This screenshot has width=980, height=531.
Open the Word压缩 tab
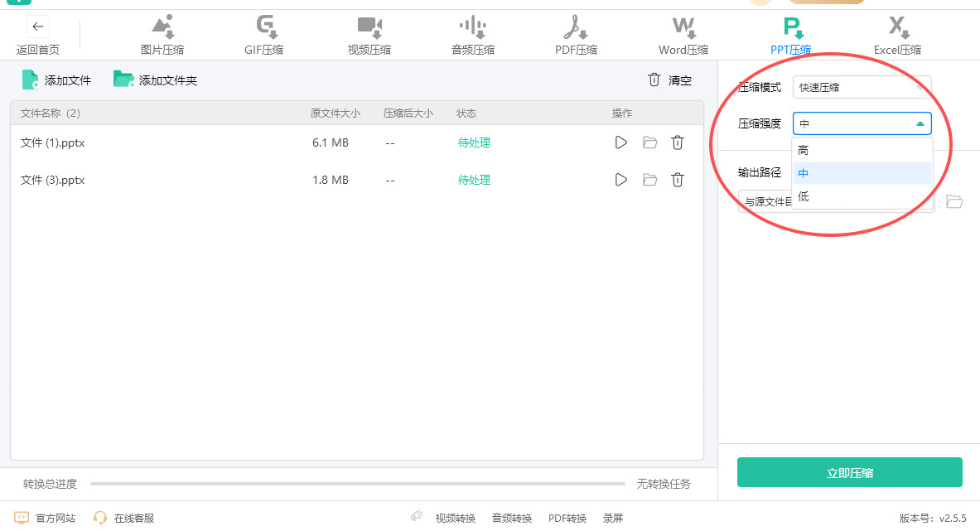click(x=683, y=36)
